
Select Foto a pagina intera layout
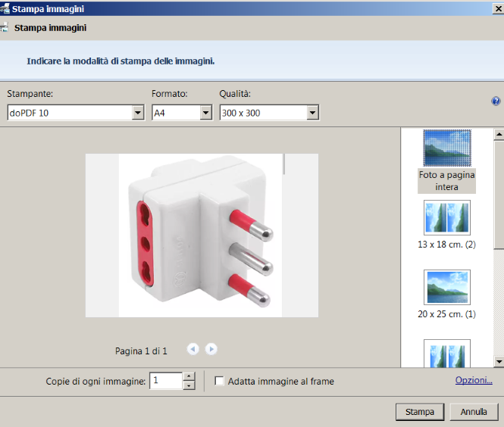coord(447,161)
